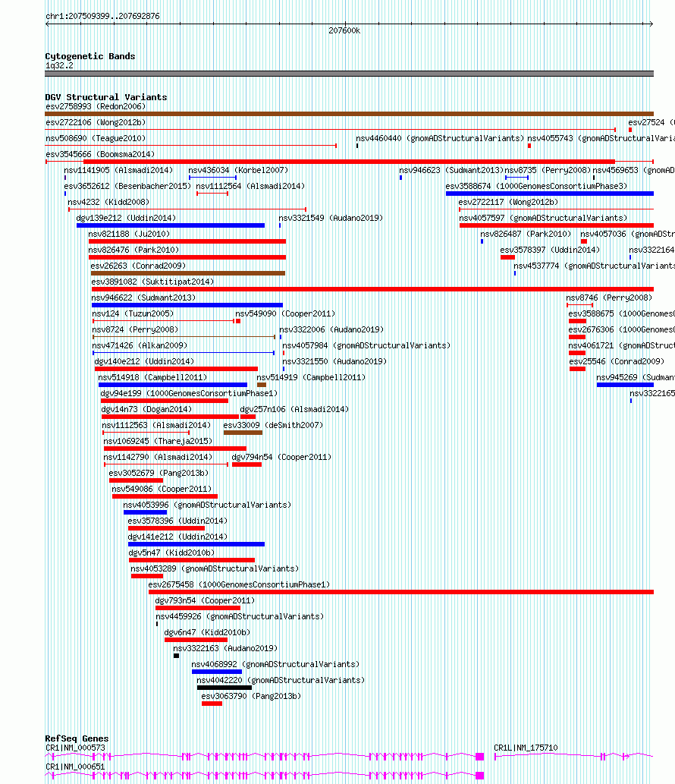675x784 pixels.
Task: Click nsv946622 (Sudmant2013) label
Action: [x=143, y=298]
